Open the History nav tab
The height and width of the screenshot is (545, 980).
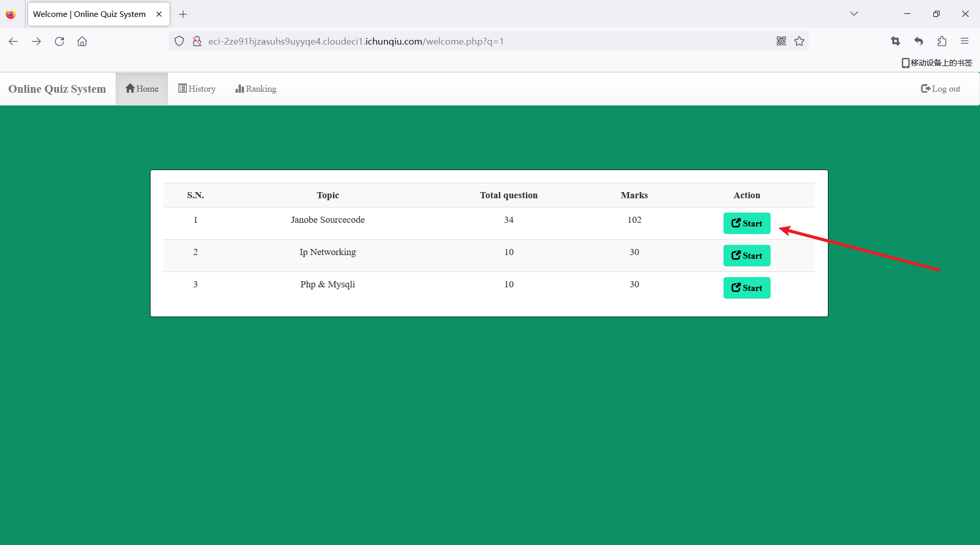coord(197,89)
